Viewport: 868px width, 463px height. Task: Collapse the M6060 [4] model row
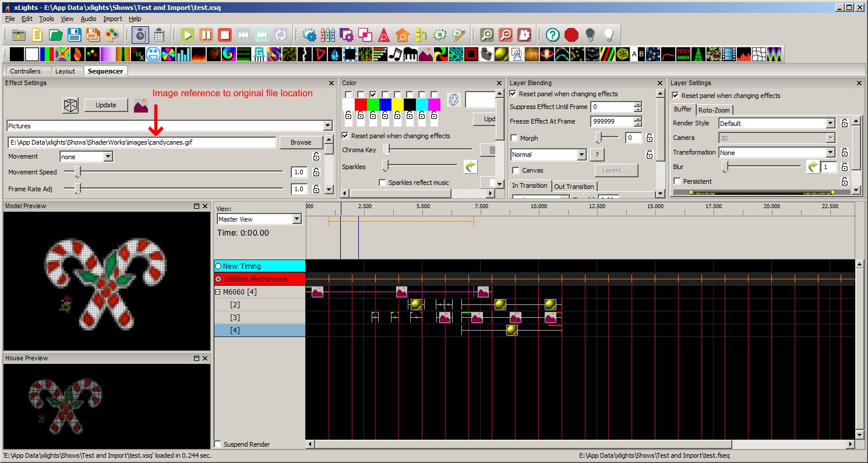click(x=218, y=292)
